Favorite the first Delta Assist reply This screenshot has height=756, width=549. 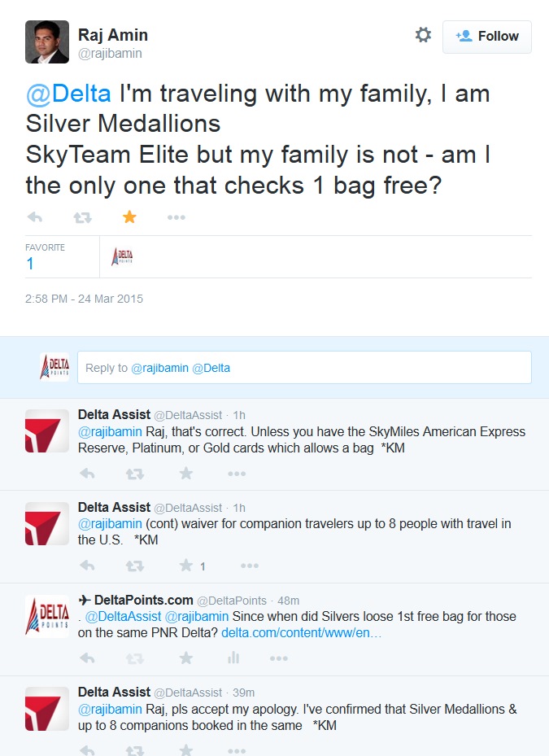pyautogui.click(x=186, y=474)
